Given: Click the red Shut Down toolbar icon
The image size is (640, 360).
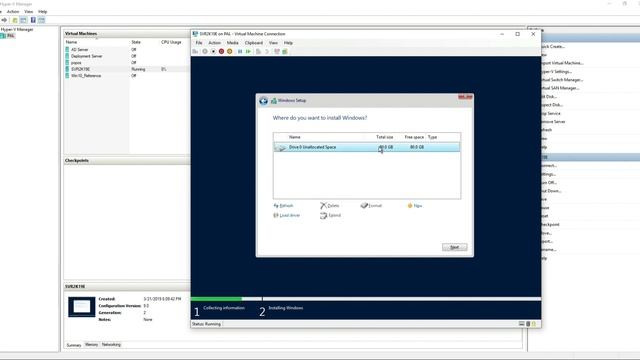Looking at the screenshot, I should (221, 51).
